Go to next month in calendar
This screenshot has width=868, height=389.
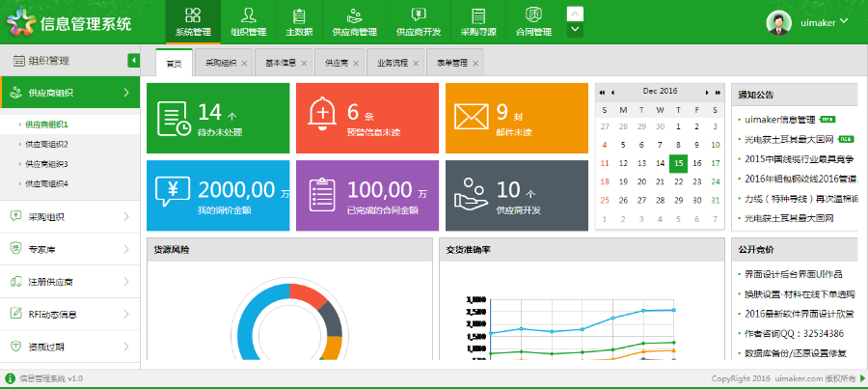pyautogui.click(x=707, y=93)
